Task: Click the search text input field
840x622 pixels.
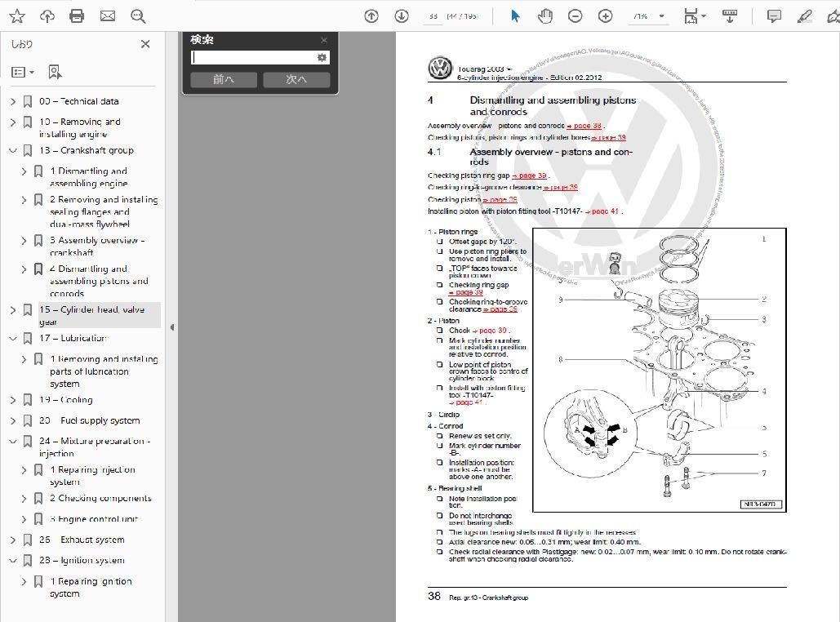Action: coord(253,57)
